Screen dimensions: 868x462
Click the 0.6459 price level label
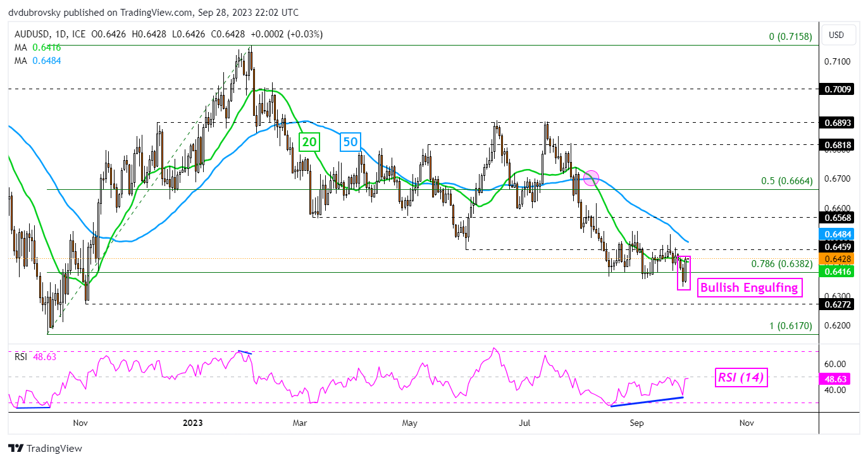point(838,246)
